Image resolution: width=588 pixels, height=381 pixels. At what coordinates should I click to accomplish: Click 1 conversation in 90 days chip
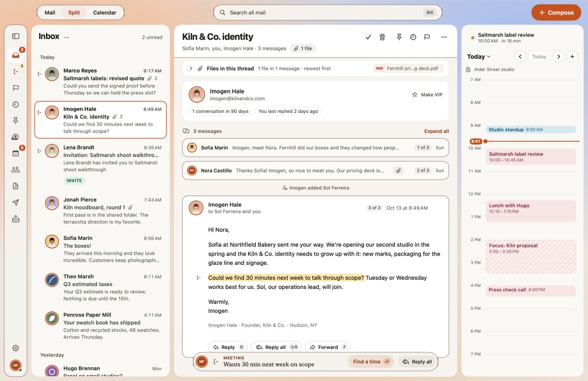click(220, 111)
